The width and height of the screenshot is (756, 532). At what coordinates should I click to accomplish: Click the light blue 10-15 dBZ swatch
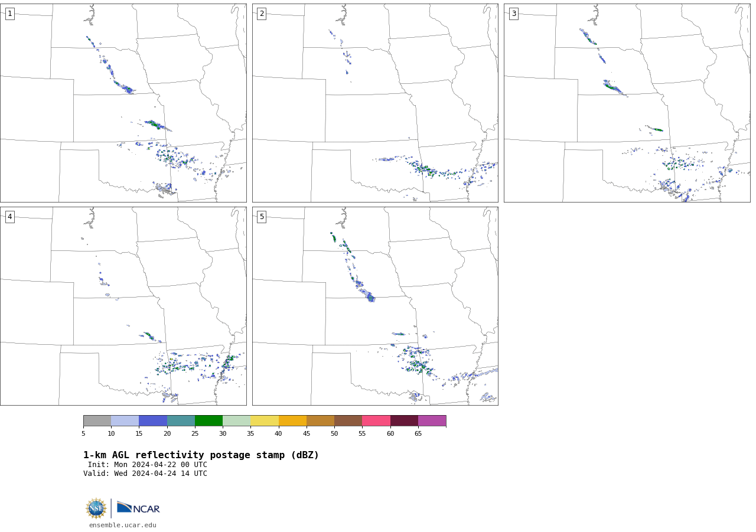(x=125, y=421)
